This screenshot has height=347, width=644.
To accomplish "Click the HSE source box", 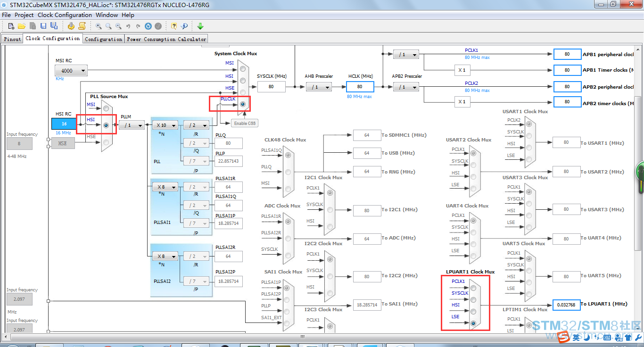I will [63, 143].
